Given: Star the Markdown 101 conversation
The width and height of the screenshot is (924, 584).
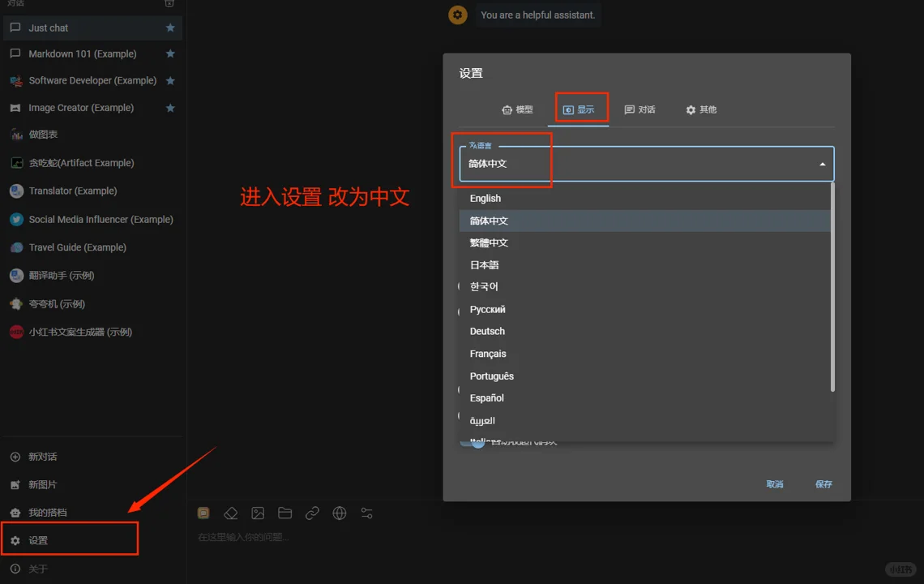Looking at the screenshot, I should click(170, 54).
